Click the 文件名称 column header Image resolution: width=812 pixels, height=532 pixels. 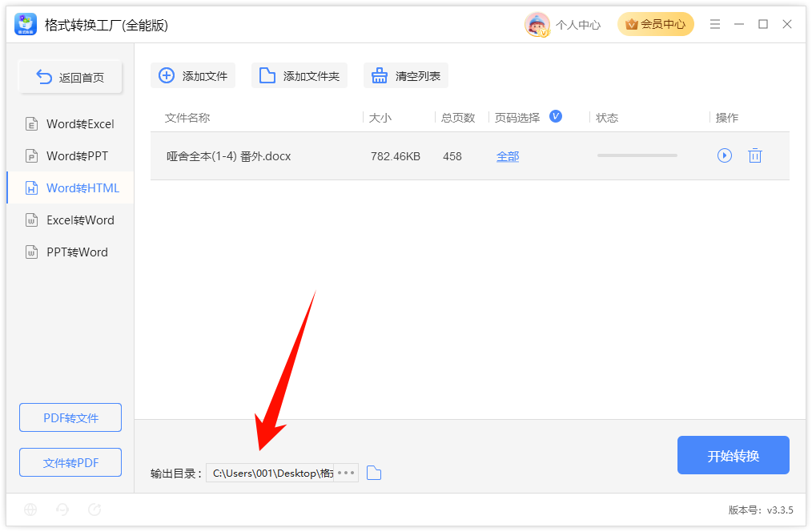(x=187, y=118)
